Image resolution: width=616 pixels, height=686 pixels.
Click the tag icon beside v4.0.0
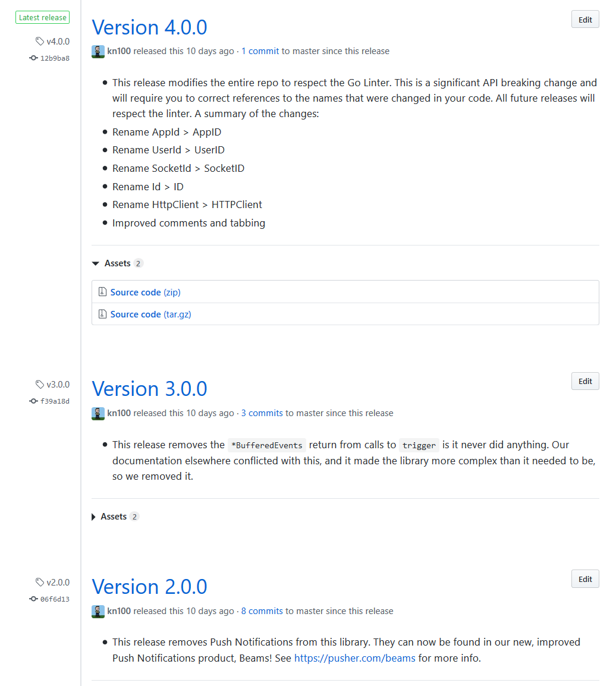(39, 41)
